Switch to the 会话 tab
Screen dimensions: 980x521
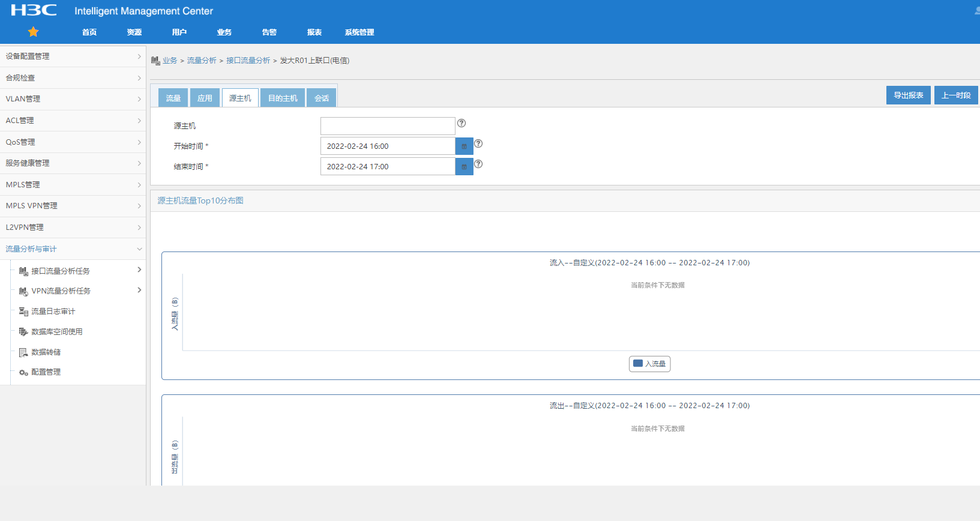click(322, 98)
